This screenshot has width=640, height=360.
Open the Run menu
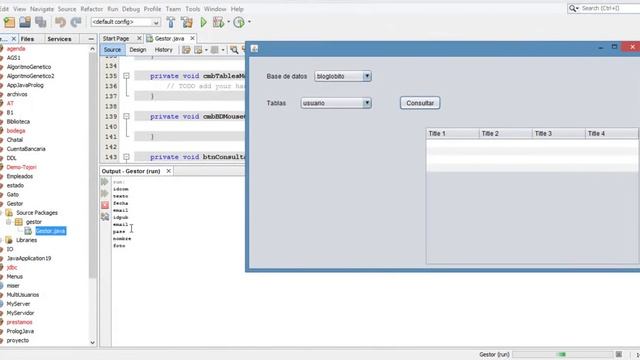(x=113, y=9)
